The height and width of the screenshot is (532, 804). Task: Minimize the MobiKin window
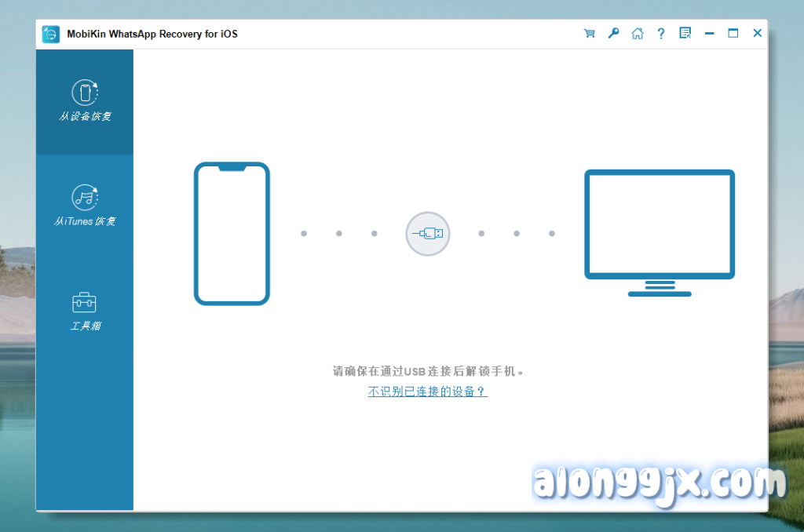(x=709, y=34)
